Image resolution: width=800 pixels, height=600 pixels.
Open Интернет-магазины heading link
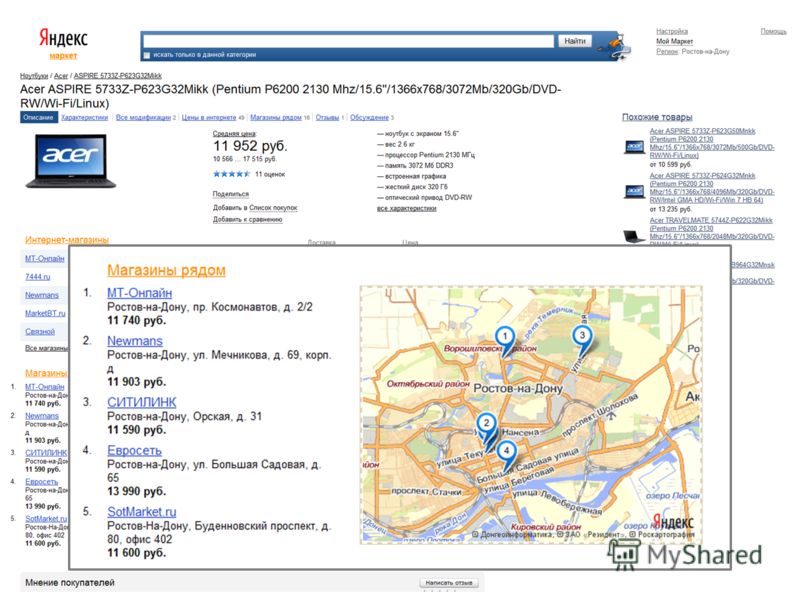[67, 240]
